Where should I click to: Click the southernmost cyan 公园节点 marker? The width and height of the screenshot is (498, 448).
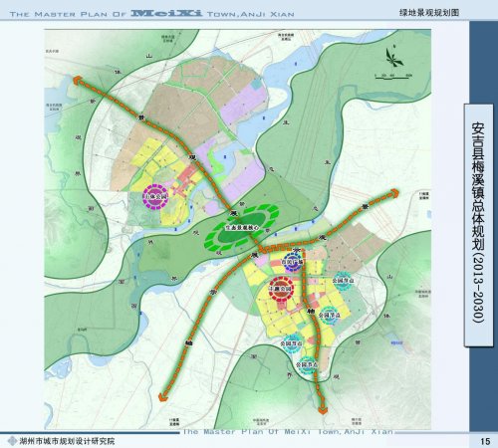coord(307,365)
